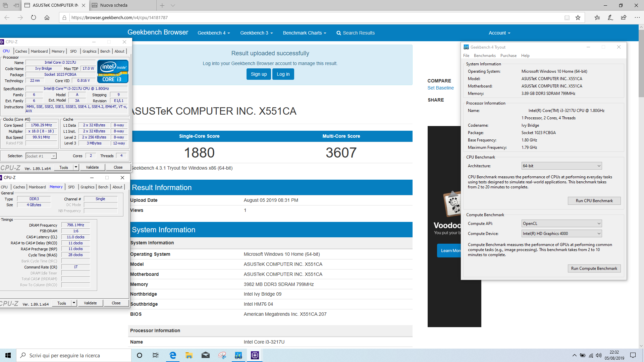Switch to Mainboard tab in top CPU-Z
644x362 pixels.
(39, 51)
